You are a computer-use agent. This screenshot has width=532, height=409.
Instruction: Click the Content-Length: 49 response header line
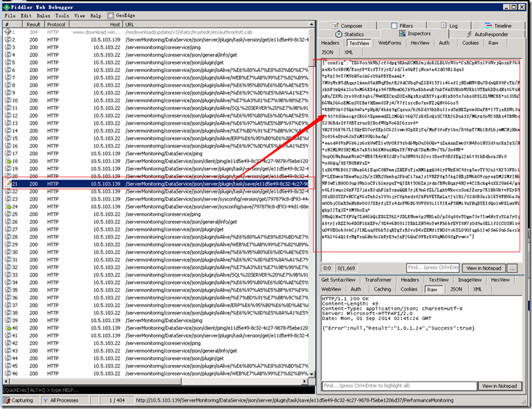tap(350, 303)
